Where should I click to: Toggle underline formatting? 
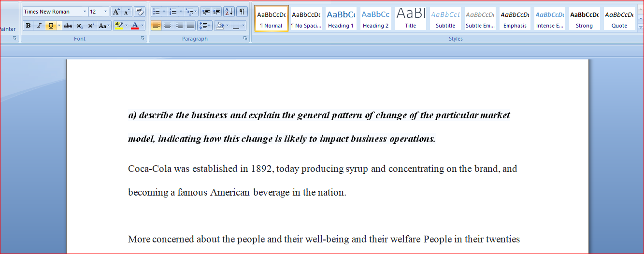[50, 26]
